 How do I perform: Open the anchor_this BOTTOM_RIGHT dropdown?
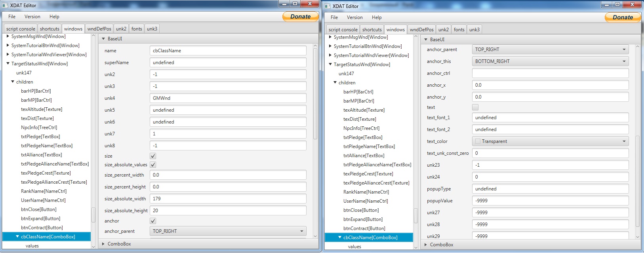(x=550, y=61)
